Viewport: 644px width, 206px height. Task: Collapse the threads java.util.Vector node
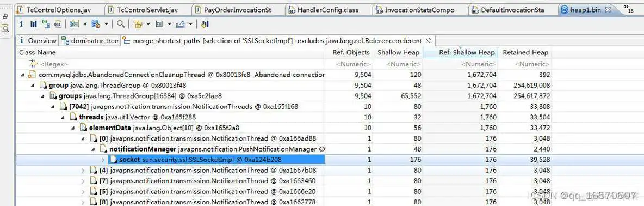63,117
